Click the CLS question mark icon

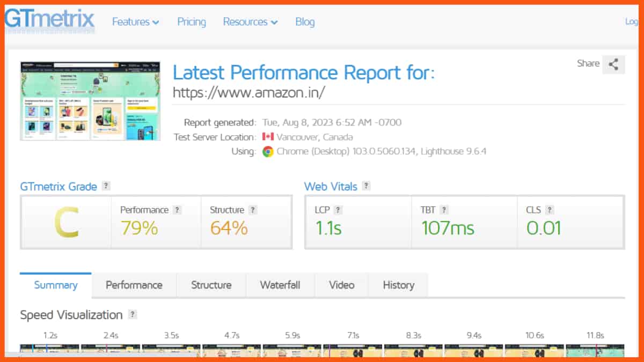[550, 210]
